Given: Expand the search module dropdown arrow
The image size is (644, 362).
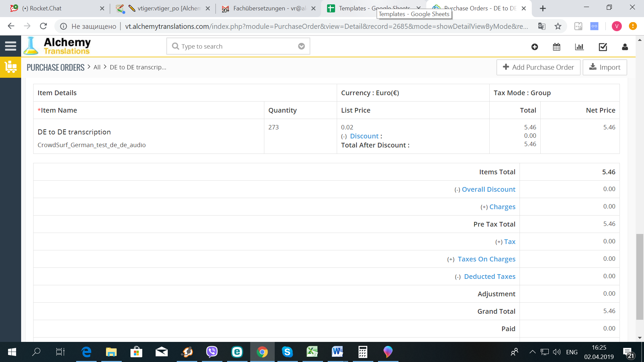Looking at the screenshot, I should 301,46.
